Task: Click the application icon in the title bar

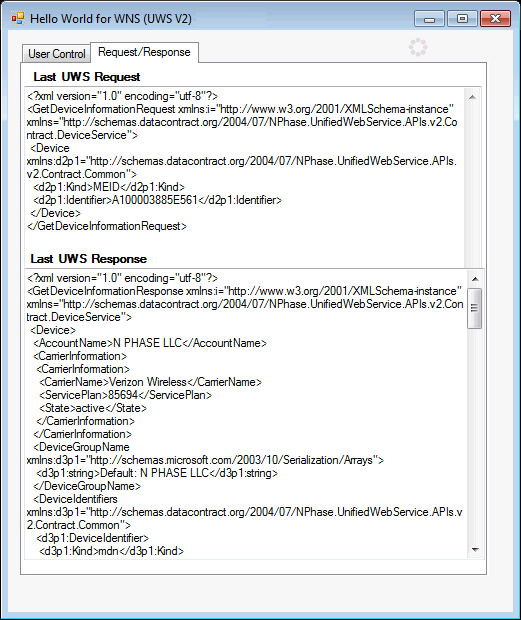Action: (18, 18)
